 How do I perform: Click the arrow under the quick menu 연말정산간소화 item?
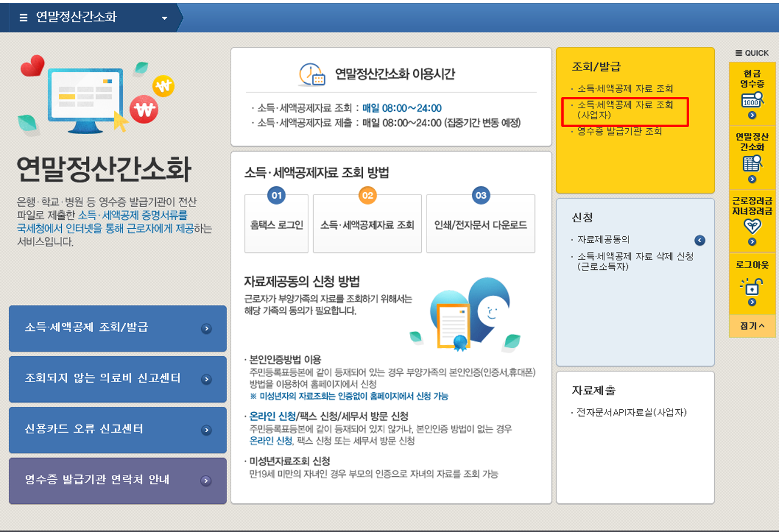(752, 179)
